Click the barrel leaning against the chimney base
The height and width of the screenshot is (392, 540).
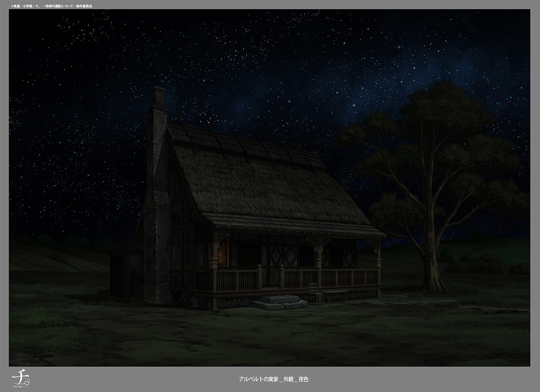point(181,297)
